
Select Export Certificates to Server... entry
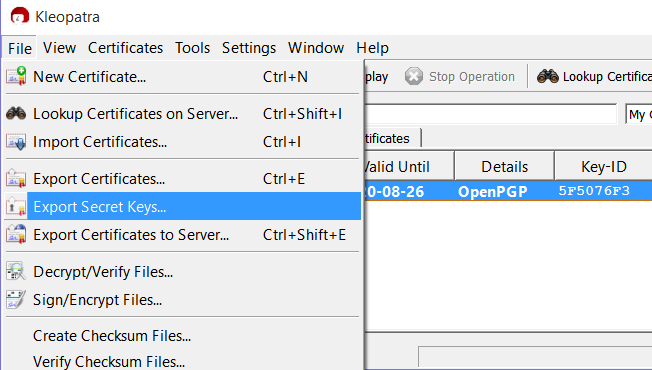tap(183, 234)
